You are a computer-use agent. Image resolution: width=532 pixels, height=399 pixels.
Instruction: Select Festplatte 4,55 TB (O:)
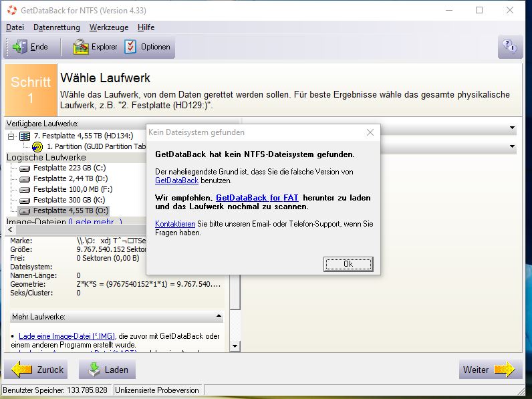71,211
